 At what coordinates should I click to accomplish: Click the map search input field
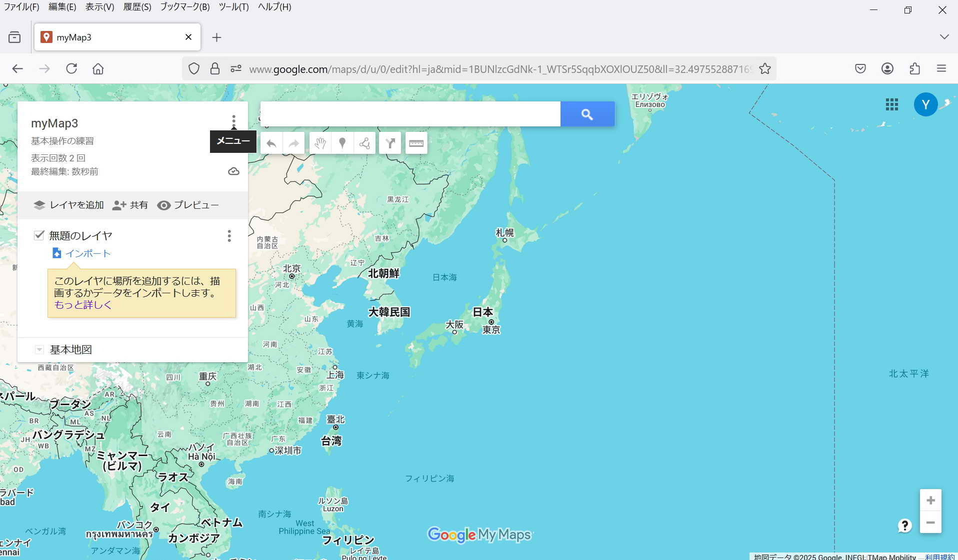410,114
